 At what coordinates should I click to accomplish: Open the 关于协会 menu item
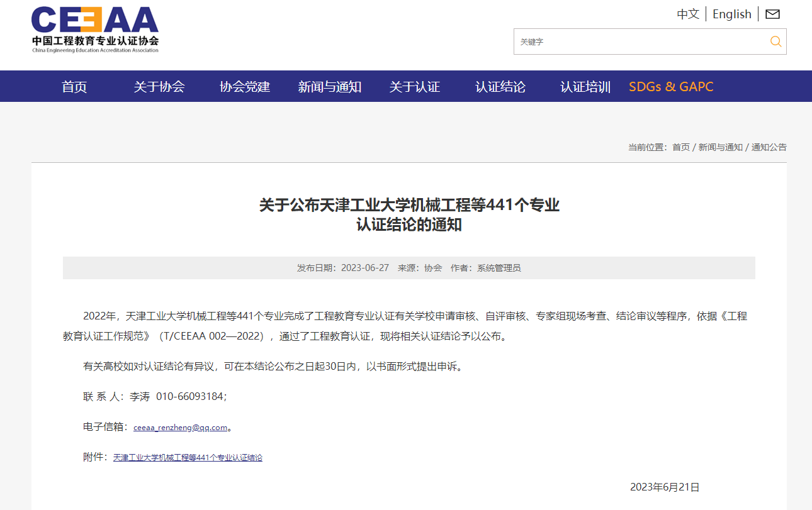pyautogui.click(x=159, y=87)
